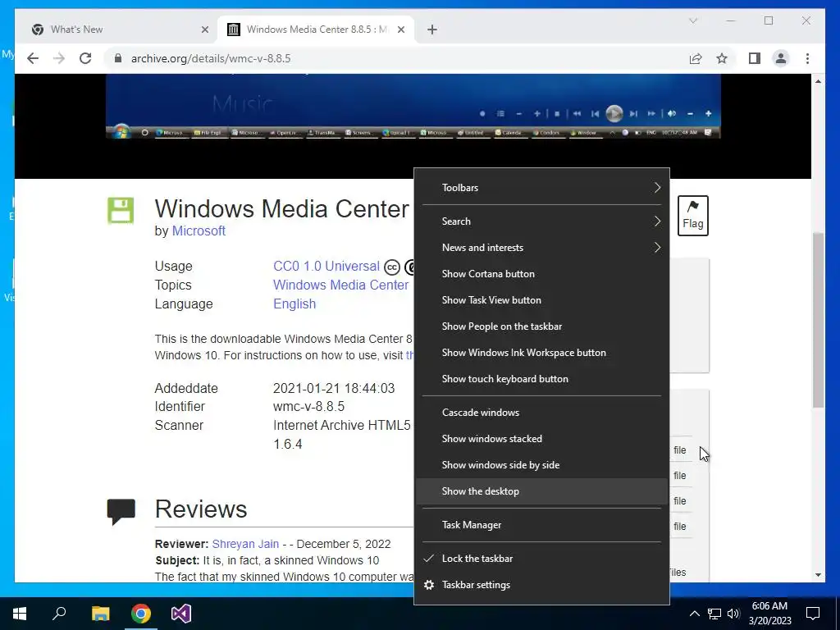This screenshot has height=630, width=840.
Task: Open File Explorer from taskbar
Action: tap(100, 614)
